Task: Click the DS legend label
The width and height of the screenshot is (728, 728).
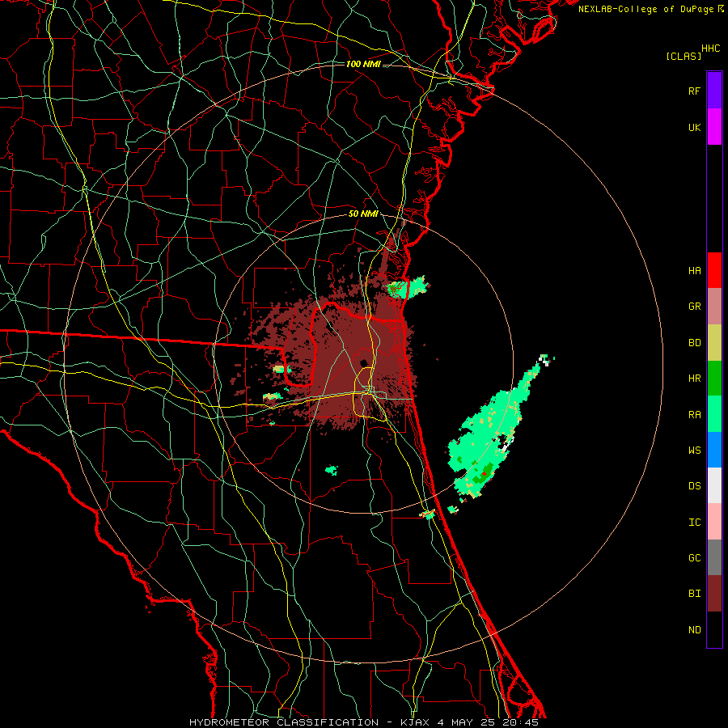Action: 694,485
